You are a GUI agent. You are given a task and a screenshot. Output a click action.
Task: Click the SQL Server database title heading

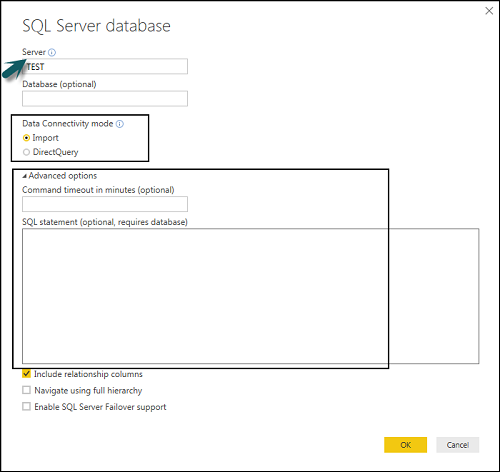pos(96,26)
